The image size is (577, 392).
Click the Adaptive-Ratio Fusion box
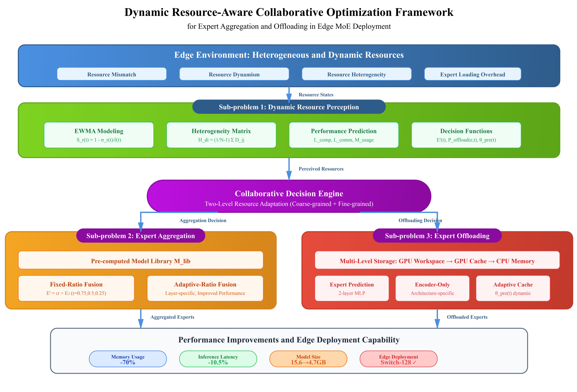[205, 288]
